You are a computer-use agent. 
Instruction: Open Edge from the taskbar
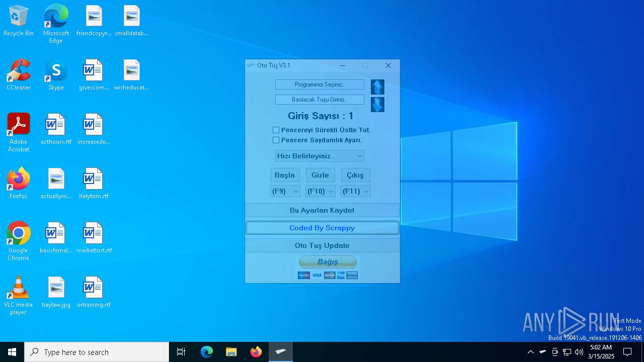tap(207, 352)
